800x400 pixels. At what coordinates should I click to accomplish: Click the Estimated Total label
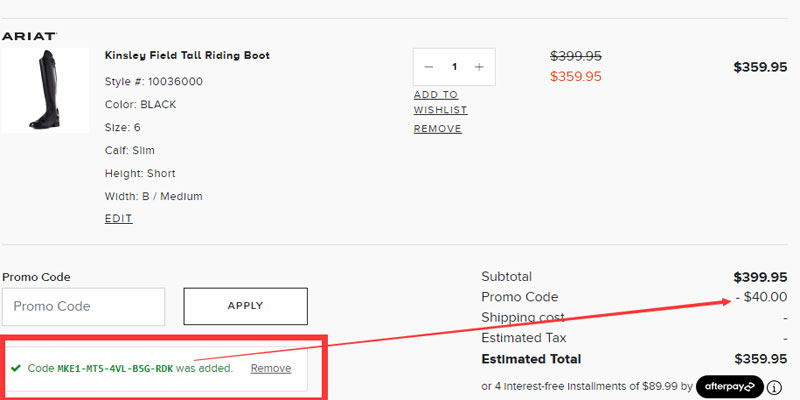tap(531, 359)
